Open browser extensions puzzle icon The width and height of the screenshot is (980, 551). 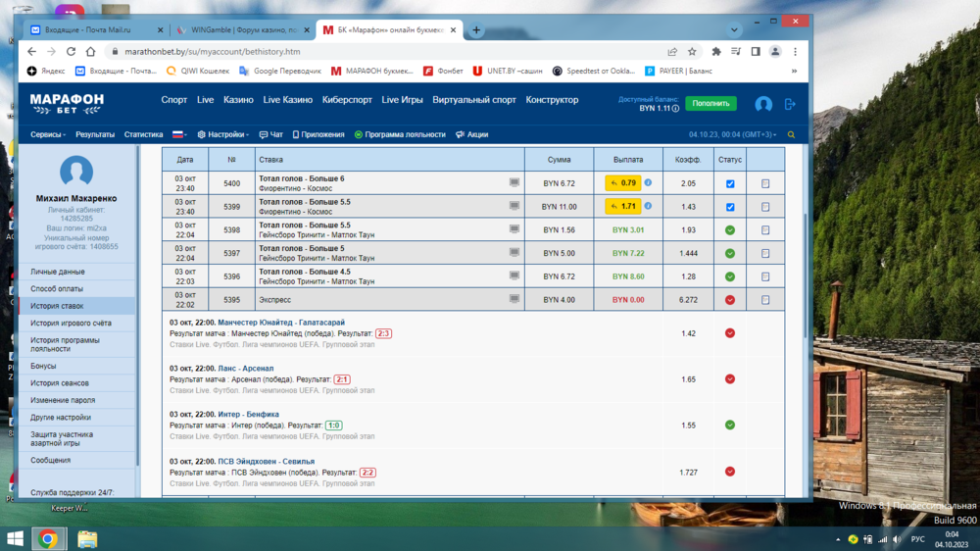(716, 52)
